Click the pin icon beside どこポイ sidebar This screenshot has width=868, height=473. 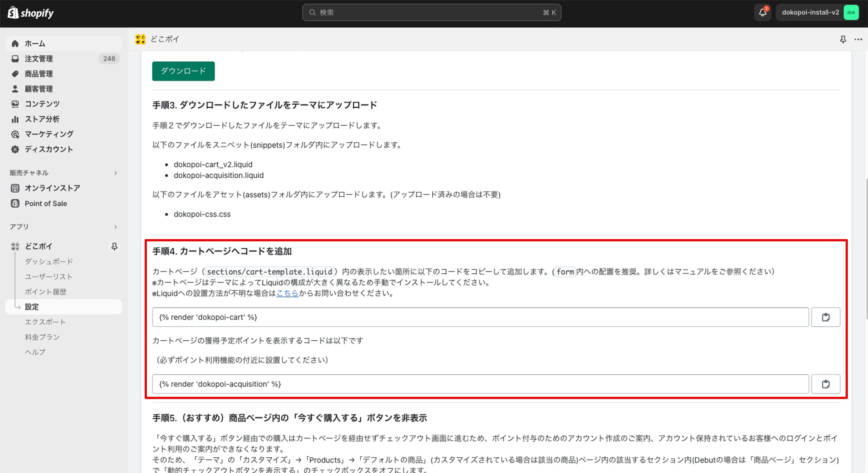[114, 247]
